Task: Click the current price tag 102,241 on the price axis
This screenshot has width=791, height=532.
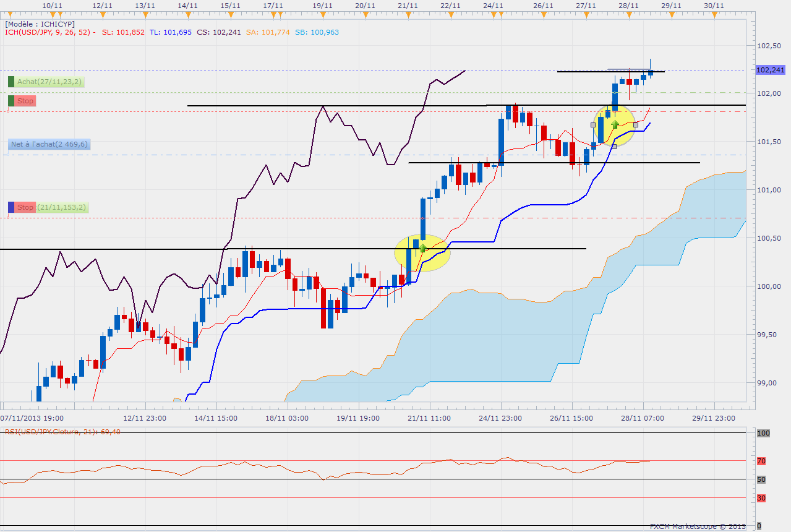Action: 771,70
